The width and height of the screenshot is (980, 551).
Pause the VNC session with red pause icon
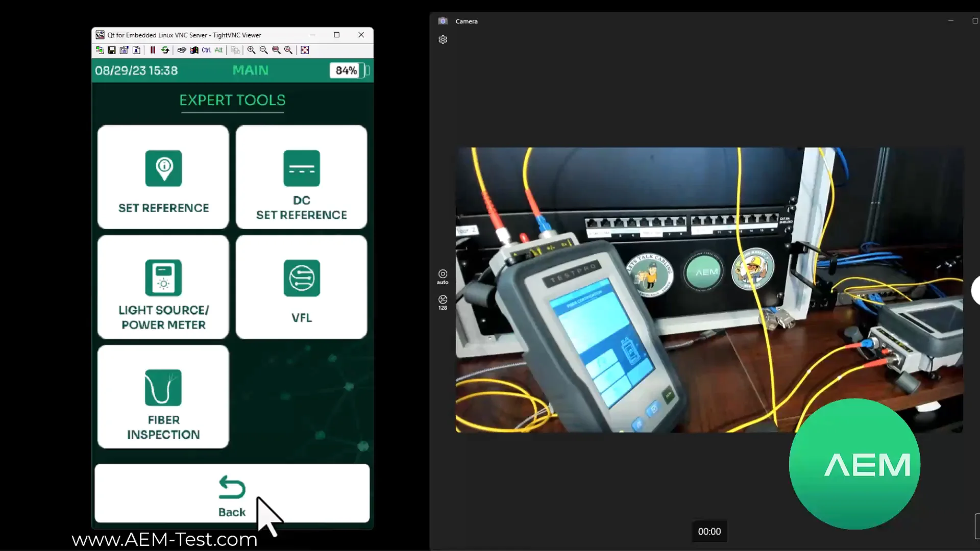click(x=153, y=50)
